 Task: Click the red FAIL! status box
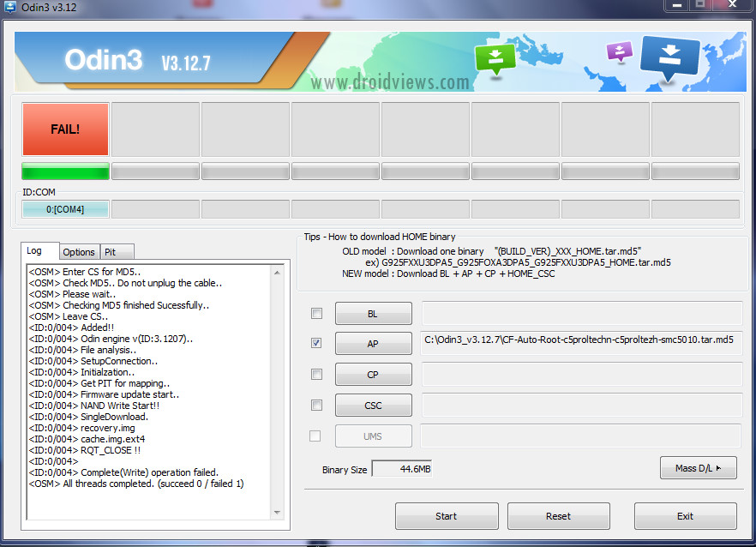[x=65, y=129]
